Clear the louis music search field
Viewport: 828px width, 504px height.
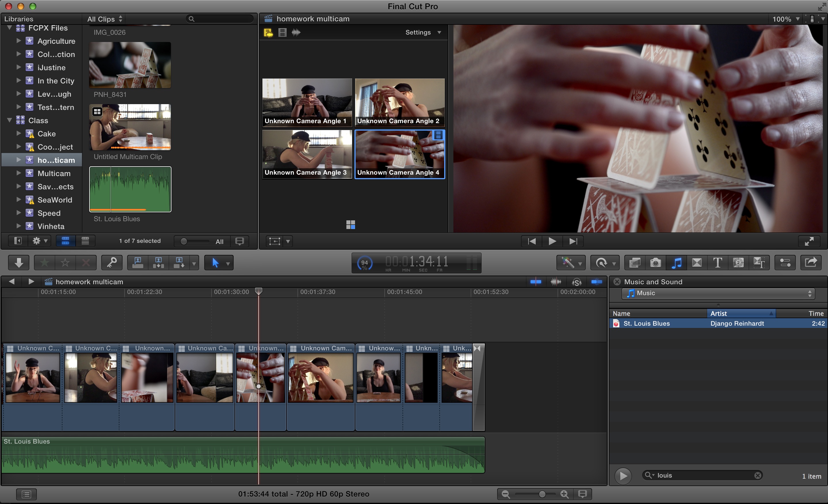pos(758,476)
